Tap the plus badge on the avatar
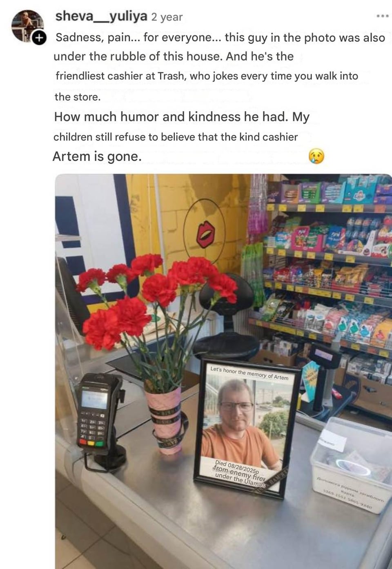The height and width of the screenshot is (569, 392). [x=39, y=38]
